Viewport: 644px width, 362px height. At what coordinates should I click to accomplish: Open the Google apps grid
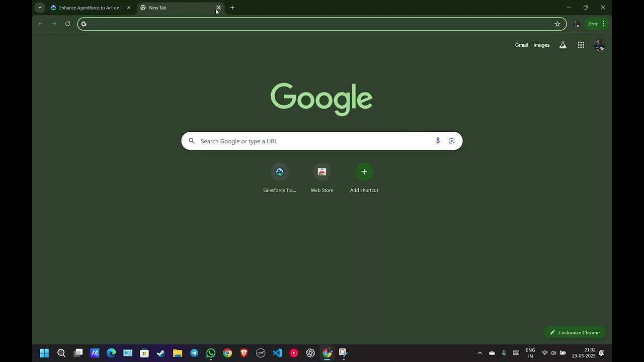tap(581, 45)
